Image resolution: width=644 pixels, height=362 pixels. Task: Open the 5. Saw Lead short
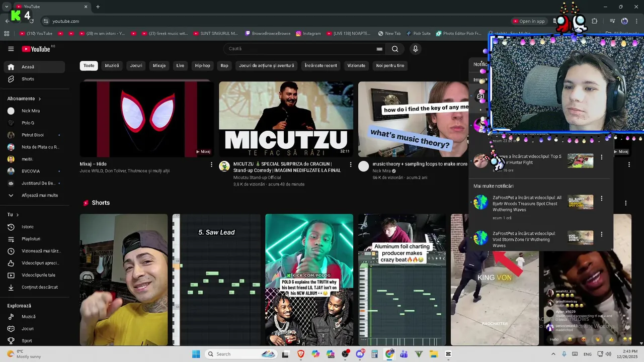216,280
